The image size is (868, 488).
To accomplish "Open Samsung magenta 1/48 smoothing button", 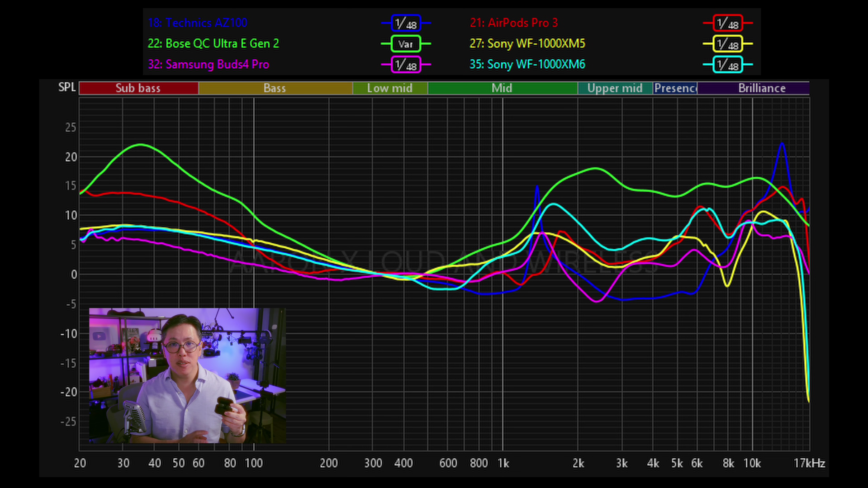I will pyautogui.click(x=406, y=65).
